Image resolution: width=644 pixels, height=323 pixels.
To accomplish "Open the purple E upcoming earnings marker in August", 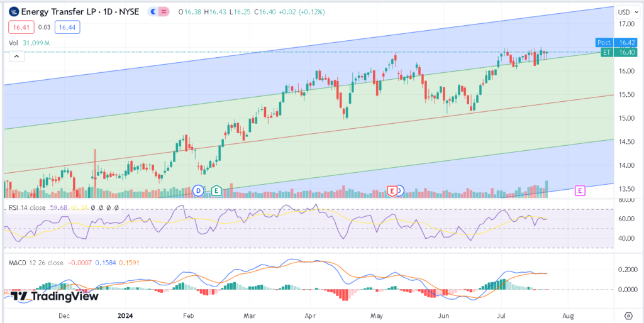I will pos(580,190).
